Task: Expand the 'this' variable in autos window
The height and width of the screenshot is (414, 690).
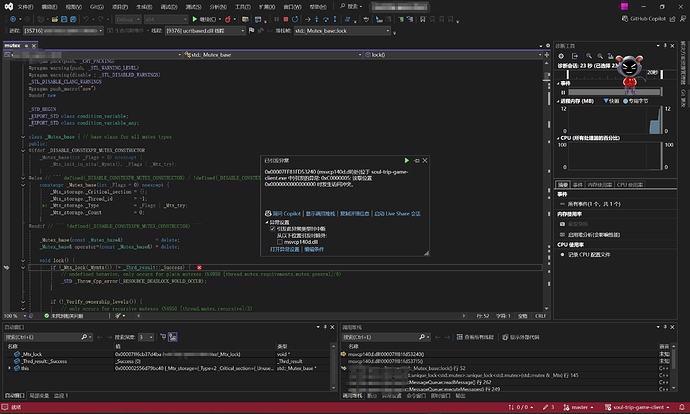Action: [8, 367]
